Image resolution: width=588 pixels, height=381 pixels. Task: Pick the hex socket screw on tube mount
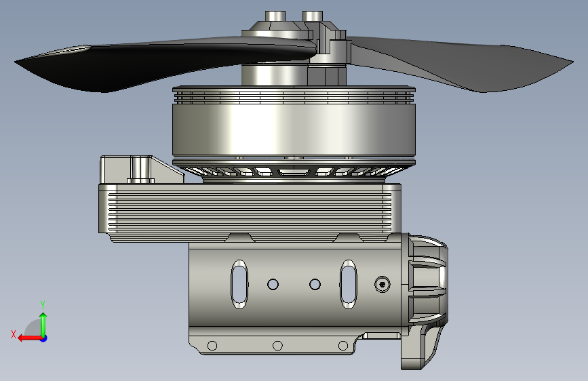coord(382,285)
